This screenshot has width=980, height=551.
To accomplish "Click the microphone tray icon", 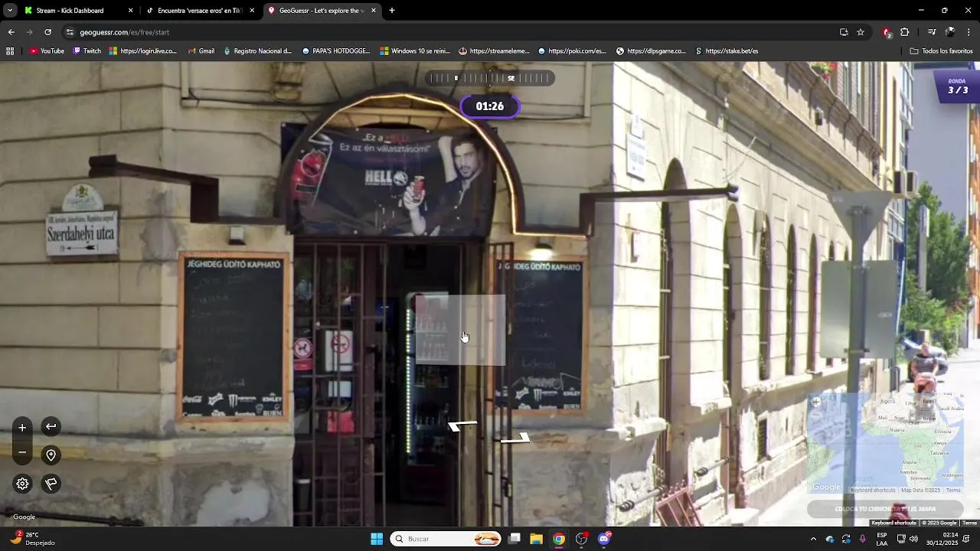I will [x=863, y=539].
